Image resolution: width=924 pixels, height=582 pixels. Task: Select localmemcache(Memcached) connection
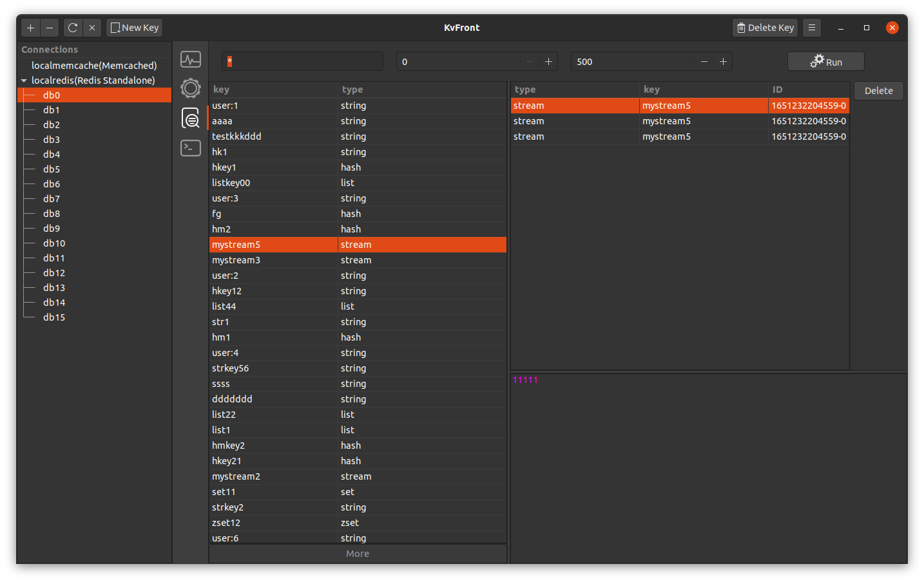[x=94, y=66]
